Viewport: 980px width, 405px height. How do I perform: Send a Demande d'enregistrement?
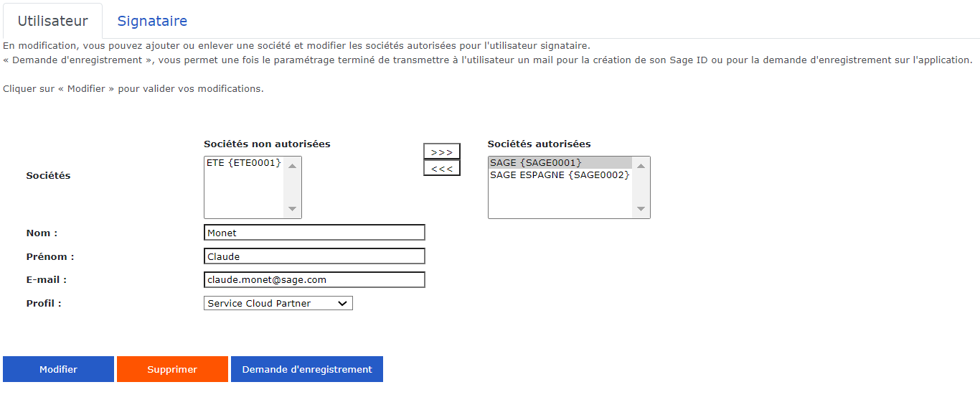[307, 369]
